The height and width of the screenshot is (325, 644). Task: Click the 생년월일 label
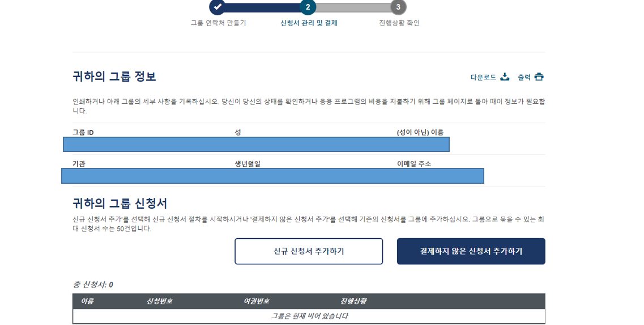point(248,164)
